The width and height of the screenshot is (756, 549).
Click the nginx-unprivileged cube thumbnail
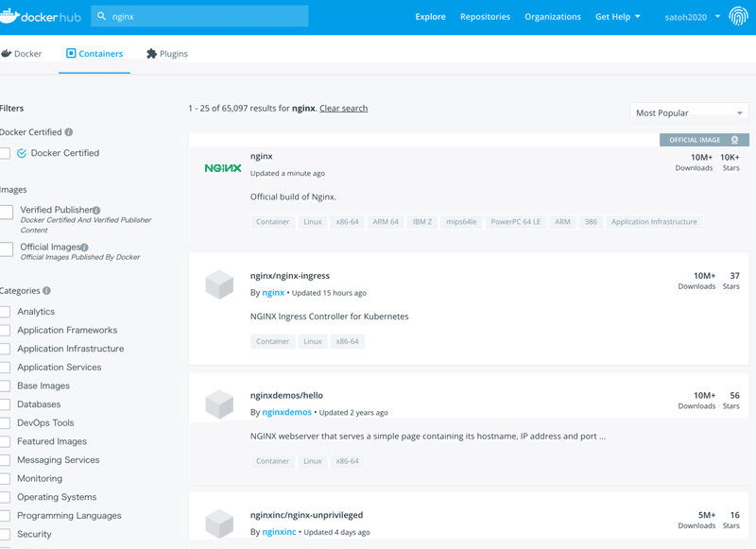click(x=219, y=523)
